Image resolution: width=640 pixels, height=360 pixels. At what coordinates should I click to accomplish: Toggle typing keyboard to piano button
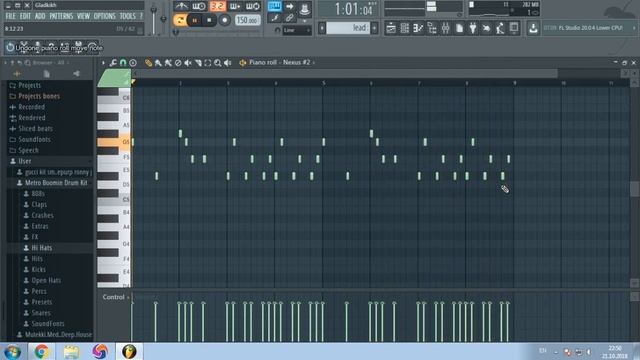(x=275, y=7)
